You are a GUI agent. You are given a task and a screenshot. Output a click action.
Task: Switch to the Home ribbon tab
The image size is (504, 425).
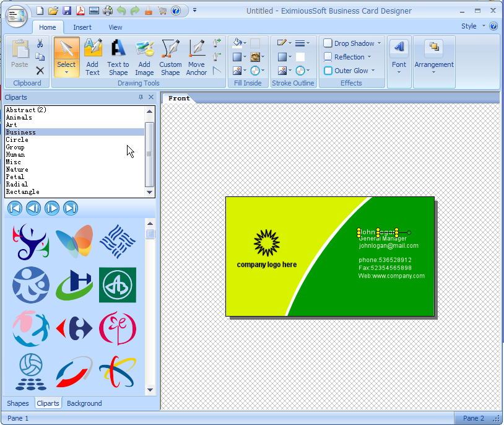48,27
